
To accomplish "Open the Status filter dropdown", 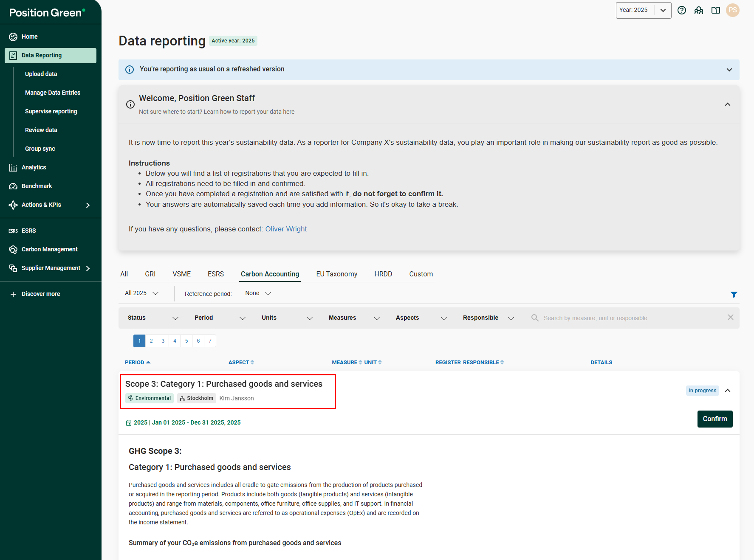I will (x=153, y=318).
